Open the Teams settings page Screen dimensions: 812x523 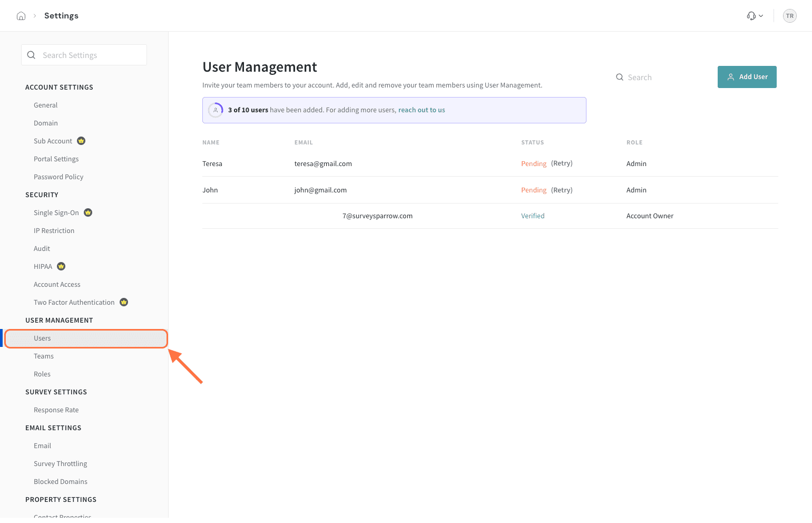pyautogui.click(x=44, y=356)
